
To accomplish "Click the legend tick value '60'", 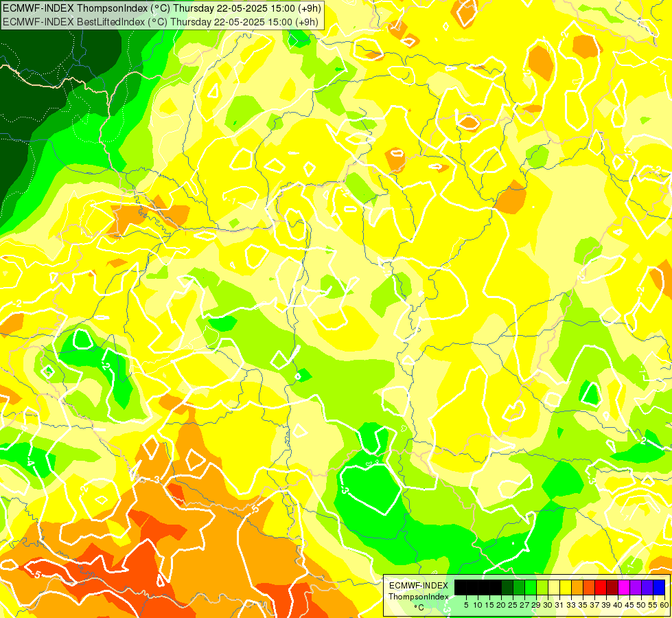I will pyautogui.click(x=664, y=605).
